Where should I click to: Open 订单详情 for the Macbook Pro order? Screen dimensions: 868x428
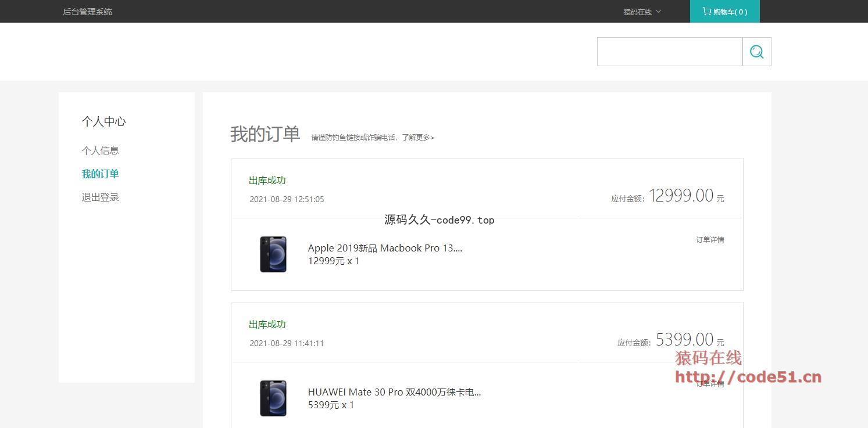[710, 239]
